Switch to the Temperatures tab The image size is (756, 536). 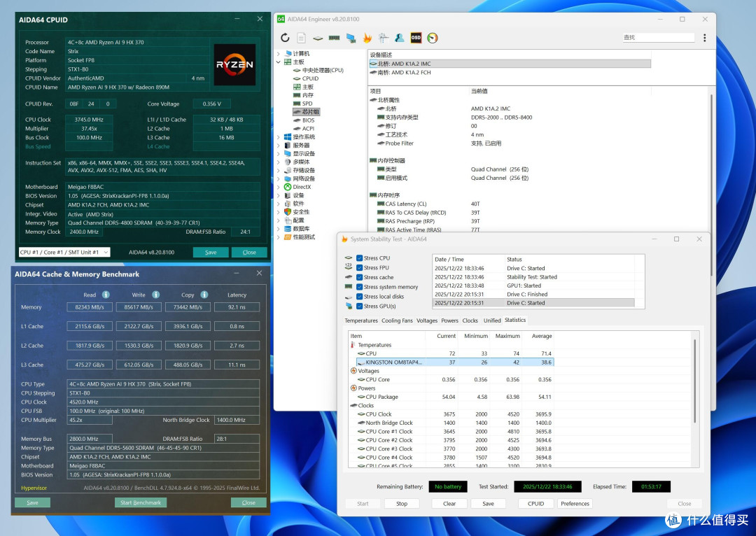coord(361,320)
